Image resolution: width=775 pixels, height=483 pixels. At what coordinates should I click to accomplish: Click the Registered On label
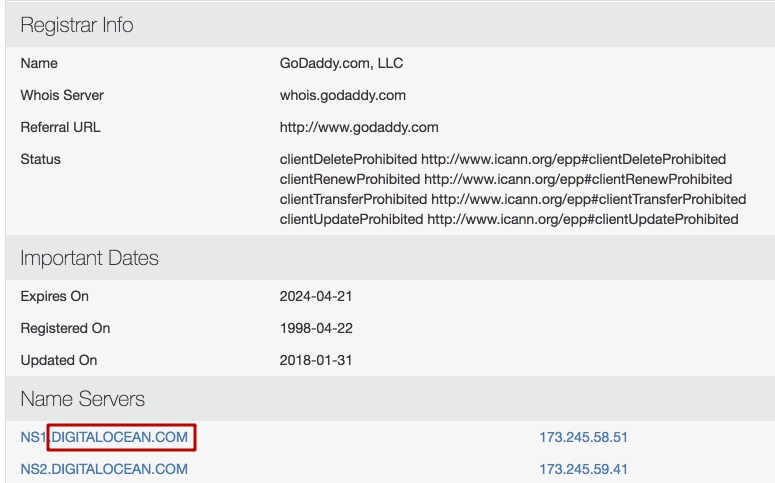tap(65, 328)
